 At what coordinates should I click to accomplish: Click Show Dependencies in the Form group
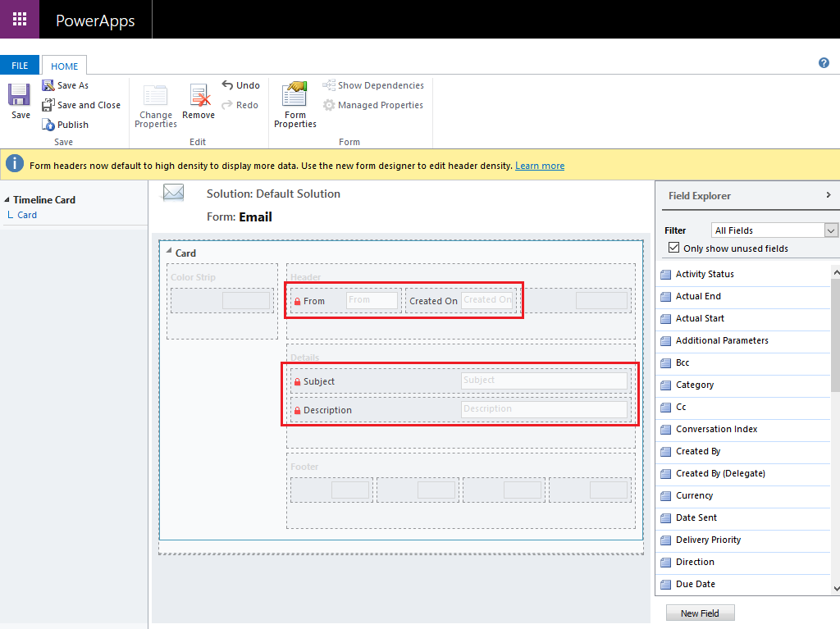[x=373, y=85]
